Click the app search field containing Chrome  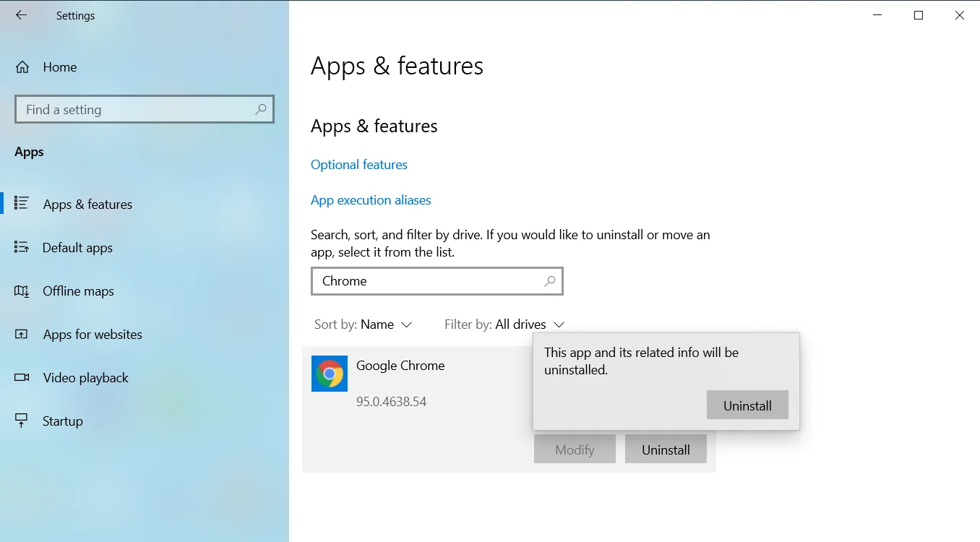(437, 281)
